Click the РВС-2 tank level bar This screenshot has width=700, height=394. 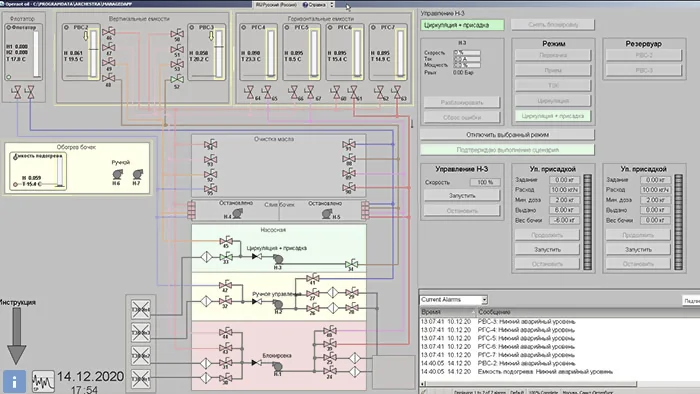(x=93, y=53)
